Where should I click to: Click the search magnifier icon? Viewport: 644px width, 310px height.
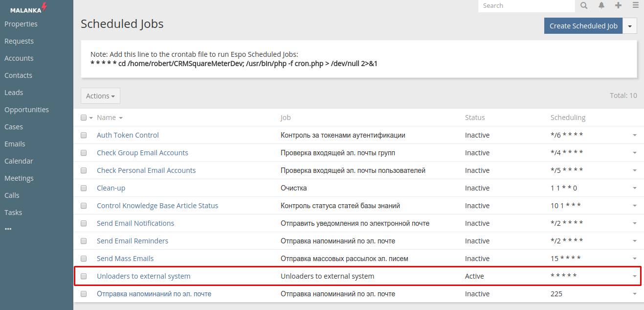pyautogui.click(x=584, y=5)
